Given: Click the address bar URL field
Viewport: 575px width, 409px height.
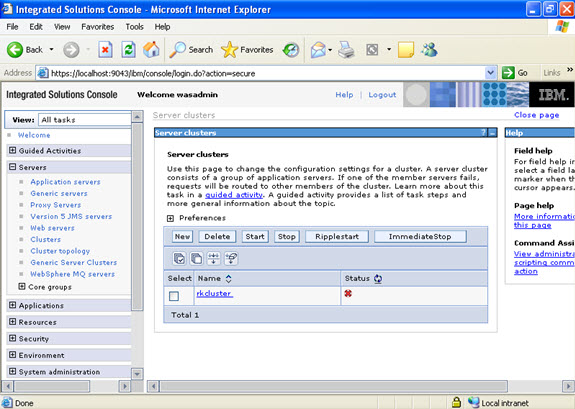Looking at the screenshot, I should point(261,73).
